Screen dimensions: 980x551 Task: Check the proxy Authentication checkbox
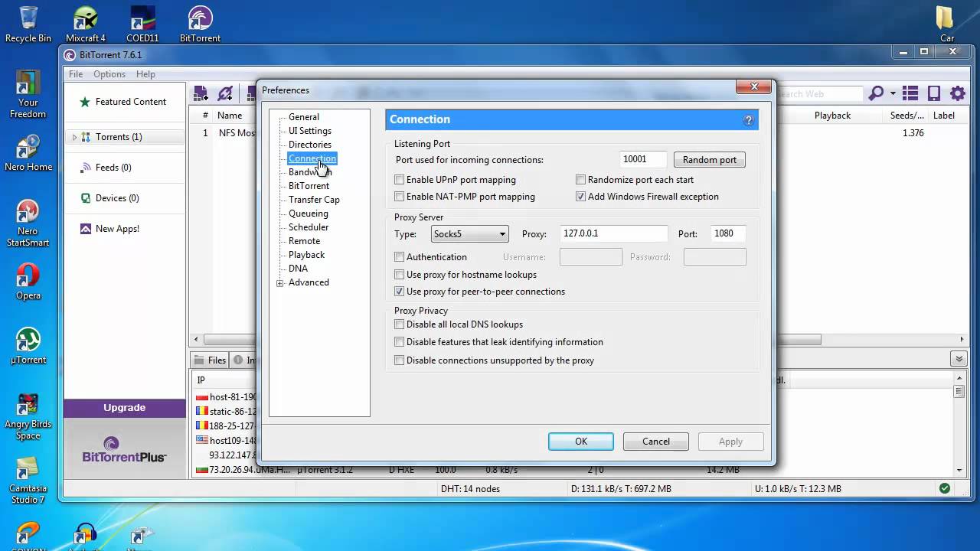[x=399, y=257]
